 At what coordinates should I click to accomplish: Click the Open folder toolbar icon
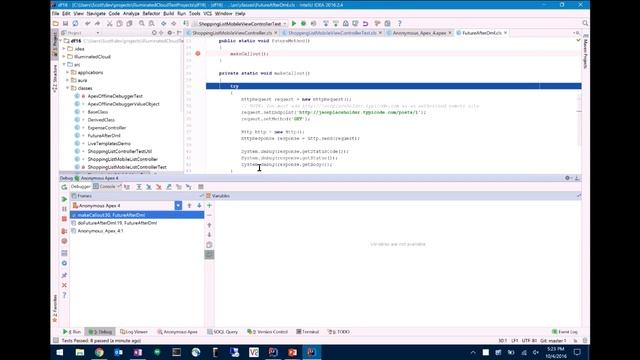coord(56,24)
